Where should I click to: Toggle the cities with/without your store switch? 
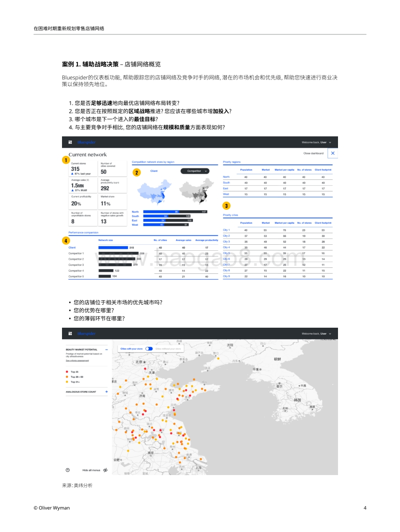pyautogui.click(x=148, y=349)
